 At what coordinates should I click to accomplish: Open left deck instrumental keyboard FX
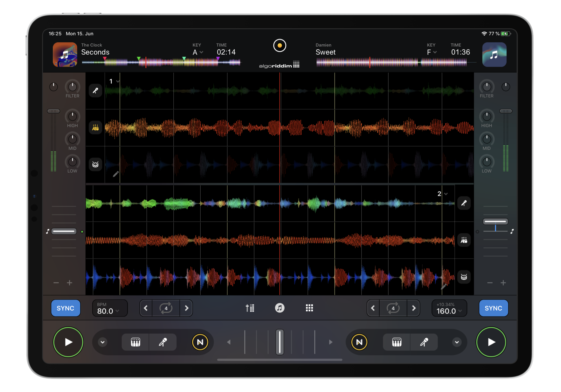(x=135, y=342)
